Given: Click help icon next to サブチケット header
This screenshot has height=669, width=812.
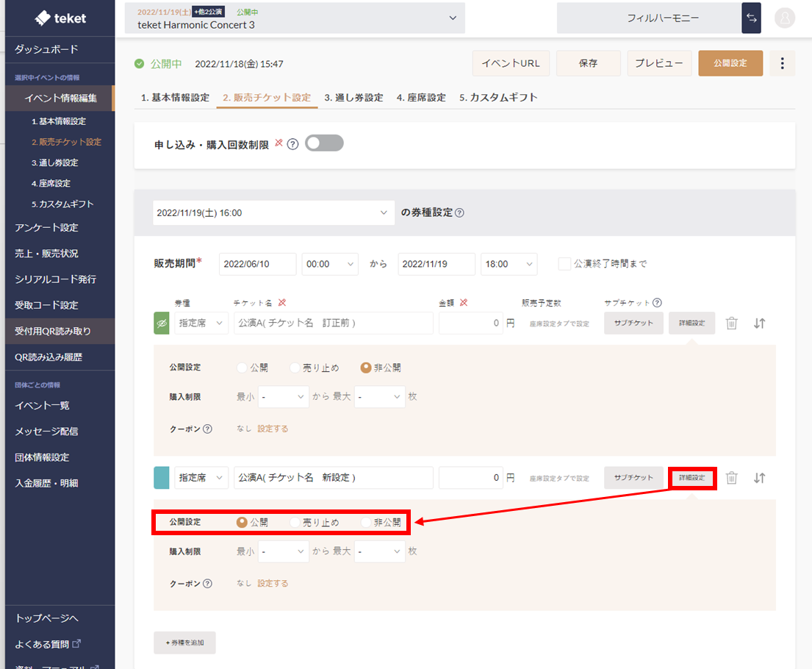Looking at the screenshot, I should 657,303.
